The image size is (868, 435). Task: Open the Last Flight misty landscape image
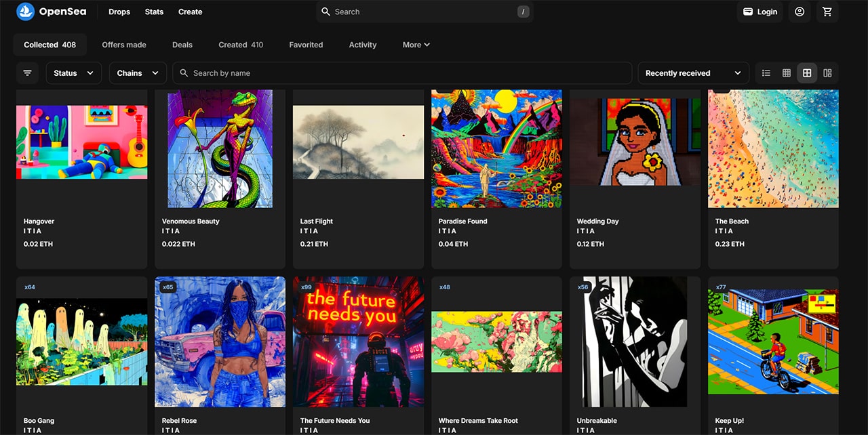coord(359,142)
